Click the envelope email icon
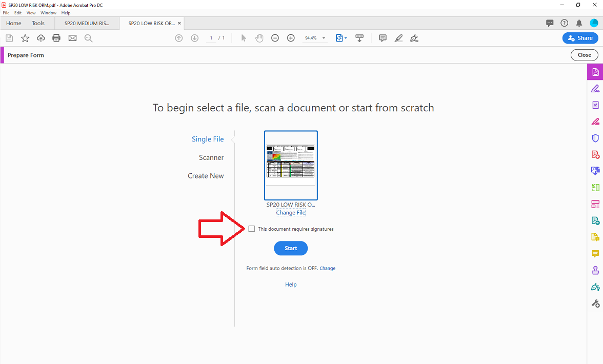603x364 pixels. [x=72, y=38]
